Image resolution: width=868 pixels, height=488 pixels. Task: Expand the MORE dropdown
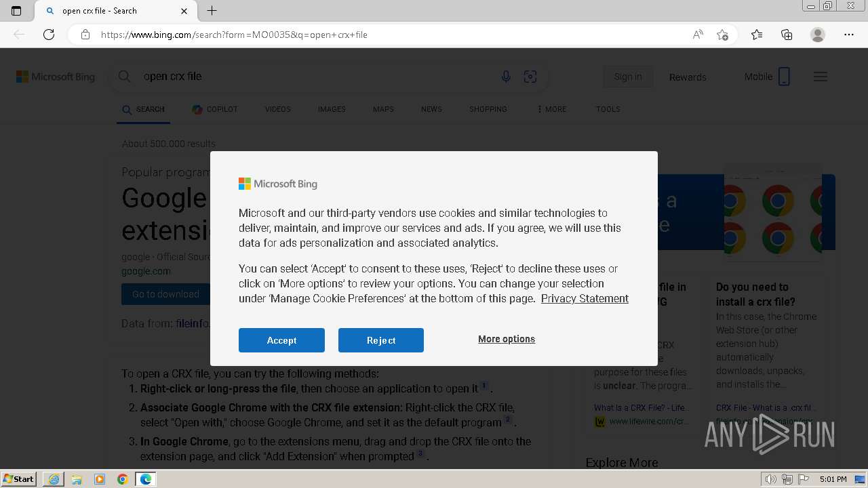(x=551, y=109)
